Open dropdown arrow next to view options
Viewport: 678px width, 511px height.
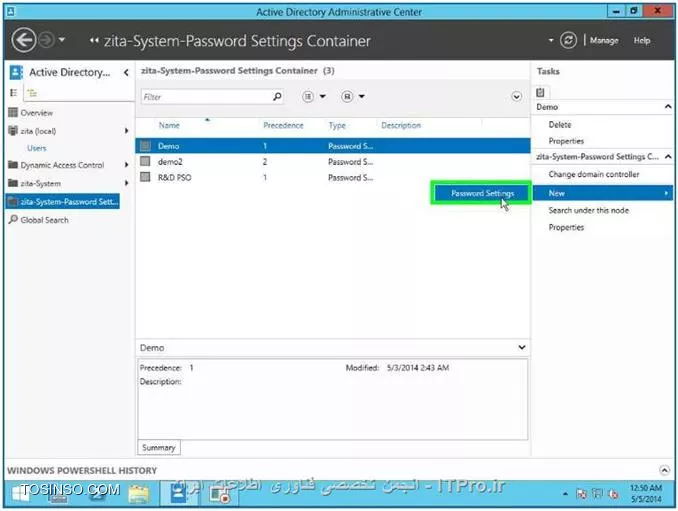(x=323, y=96)
